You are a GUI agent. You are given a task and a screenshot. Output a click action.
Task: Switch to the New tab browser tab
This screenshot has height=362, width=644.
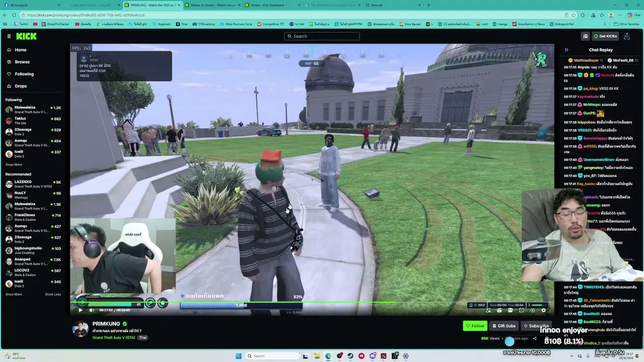[x=392, y=5]
